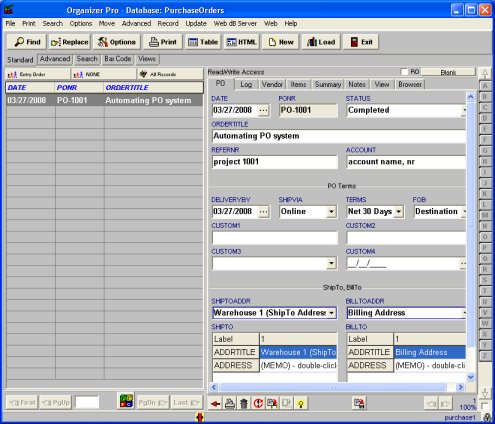Open the Options toolbar button
The image size is (495, 424).
coord(117,42)
